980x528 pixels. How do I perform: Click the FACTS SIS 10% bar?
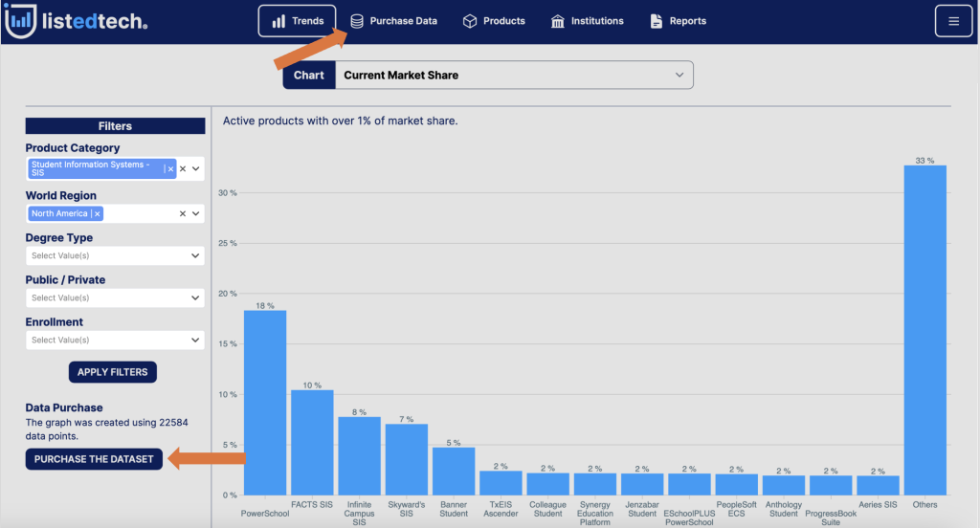312,443
